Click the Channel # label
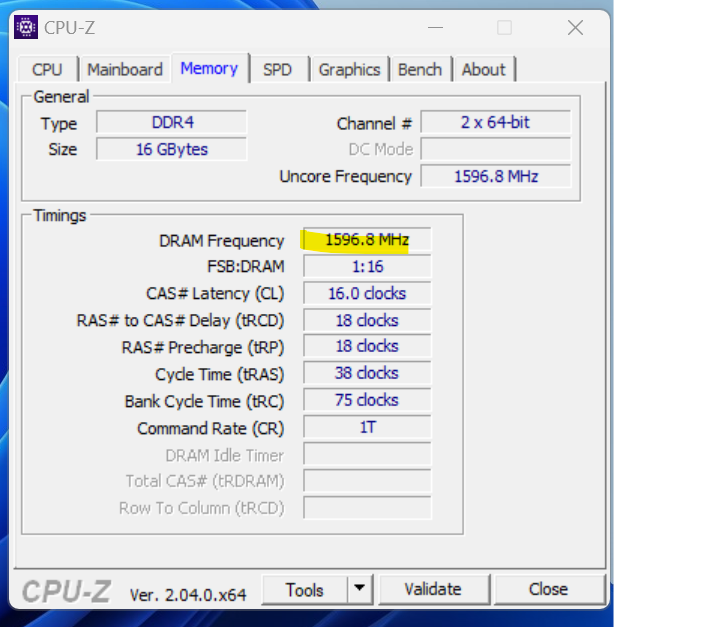The image size is (720, 627). [x=374, y=124]
